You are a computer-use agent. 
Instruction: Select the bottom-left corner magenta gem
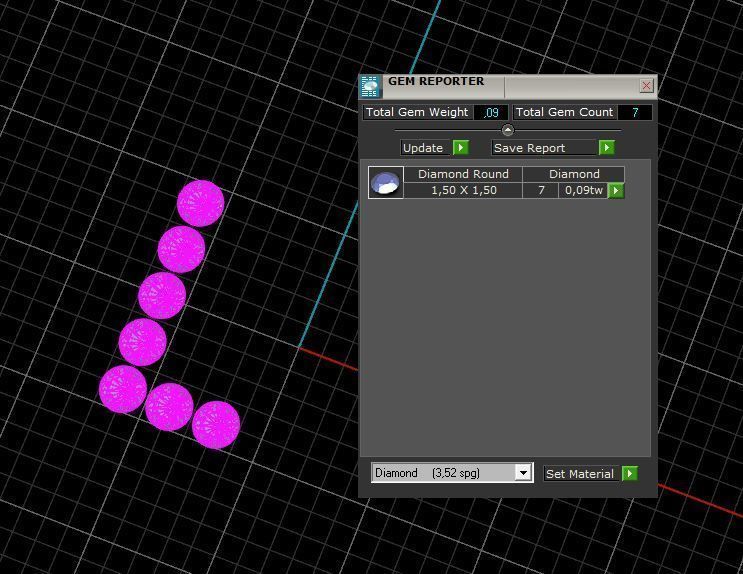click(123, 389)
